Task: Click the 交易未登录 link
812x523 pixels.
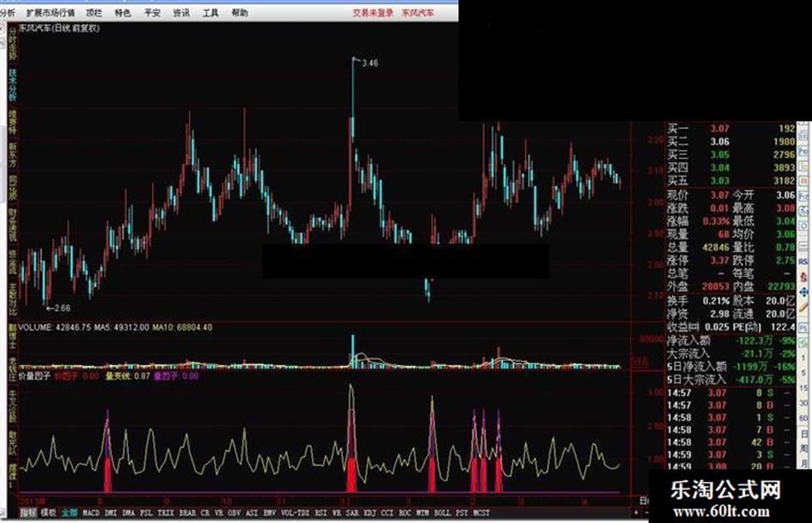Action: pyautogui.click(x=373, y=12)
